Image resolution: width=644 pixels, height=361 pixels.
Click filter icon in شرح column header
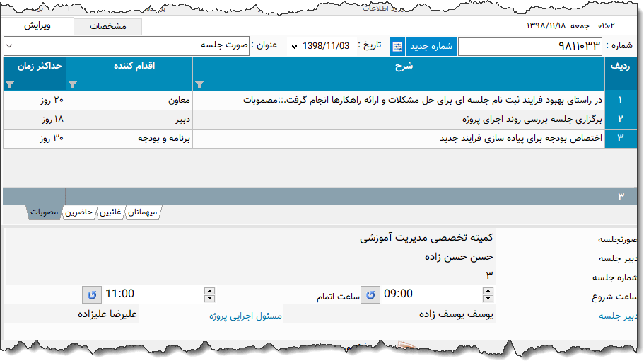point(199,84)
